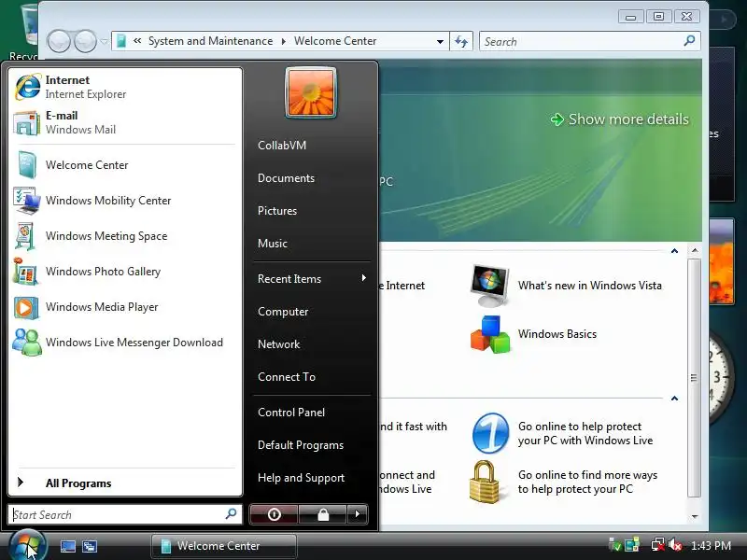Start the Windows Media Player icon
The width and height of the screenshot is (747, 560).
[x=26, y=307]
